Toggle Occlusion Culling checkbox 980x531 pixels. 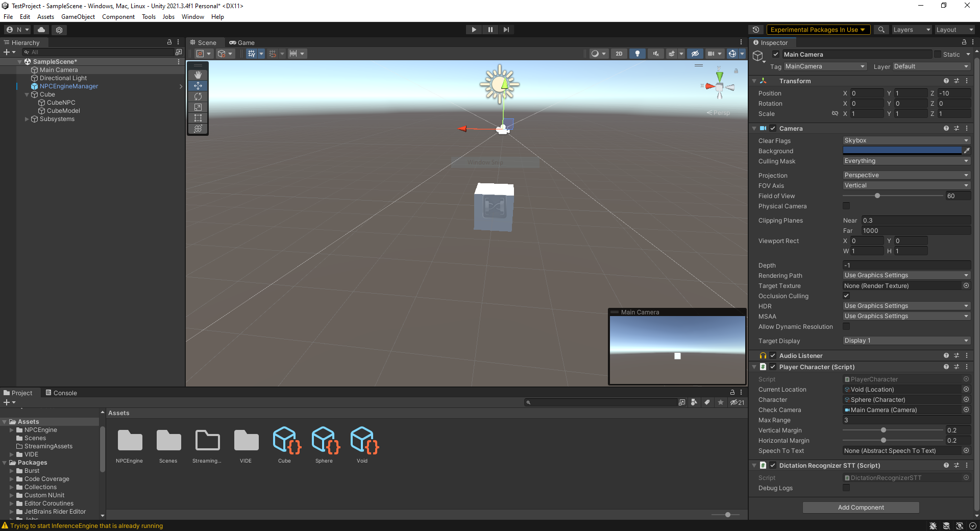click(846, 296)
